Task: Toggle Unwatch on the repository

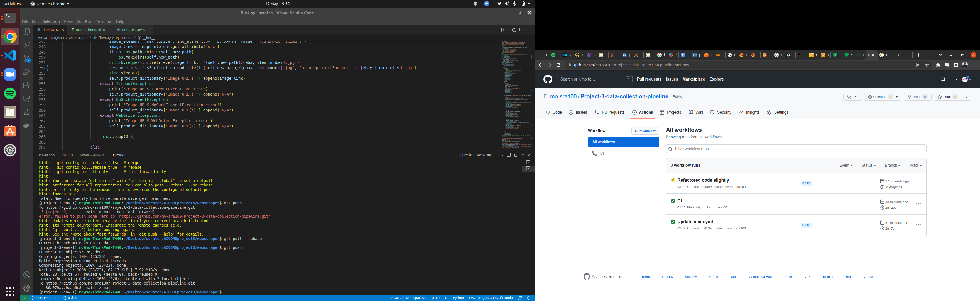Action: (x=880, y=96)
